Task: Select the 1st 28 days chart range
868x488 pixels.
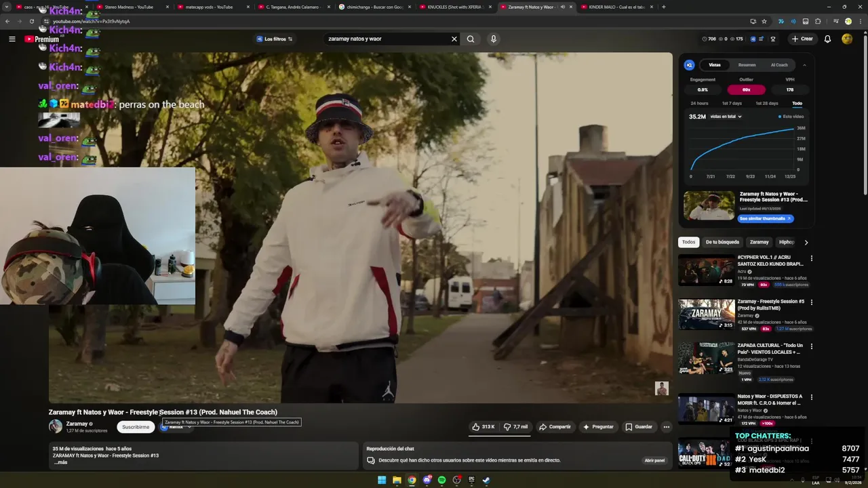Action: click(766, 103)
